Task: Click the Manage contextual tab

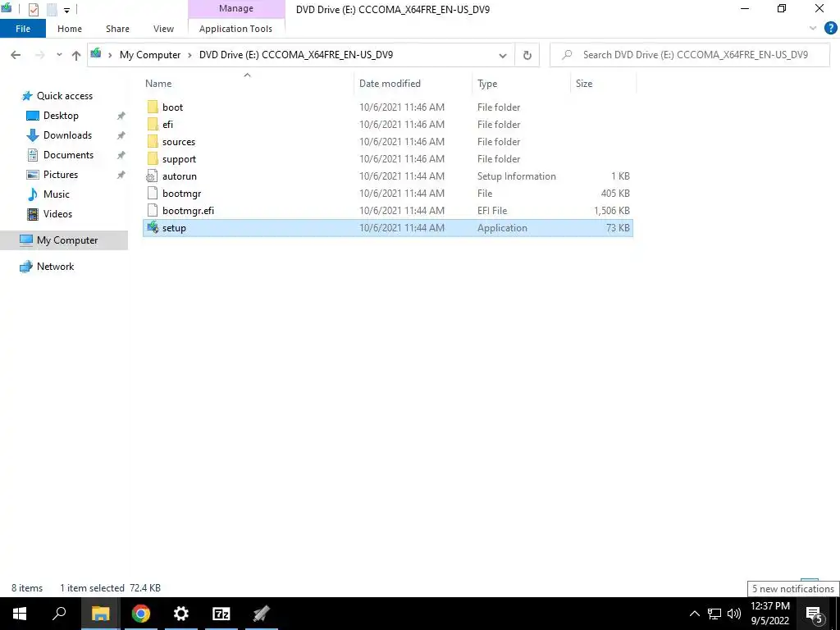Action: point(236,8)
